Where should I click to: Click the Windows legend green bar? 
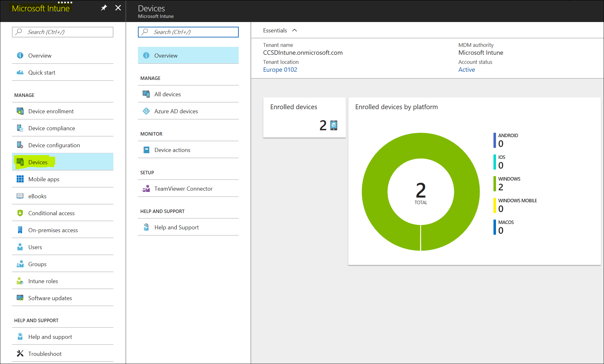494,184
